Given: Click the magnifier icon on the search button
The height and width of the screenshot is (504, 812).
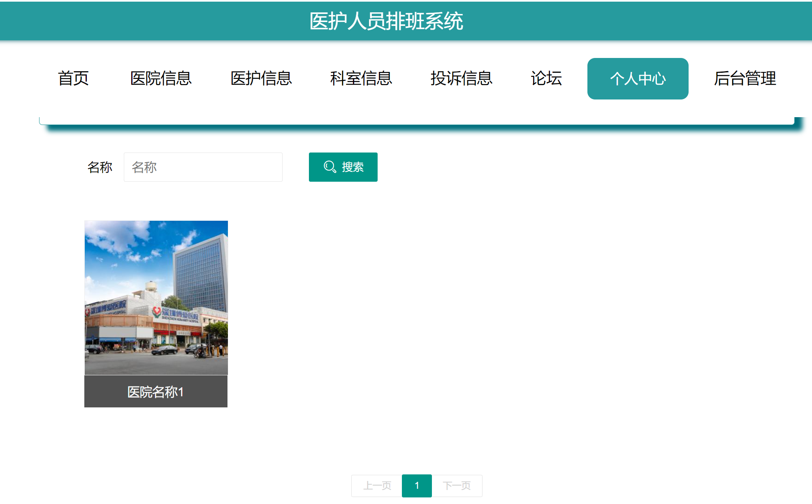Looking at the screenshot, I should [x=329, y=167].
